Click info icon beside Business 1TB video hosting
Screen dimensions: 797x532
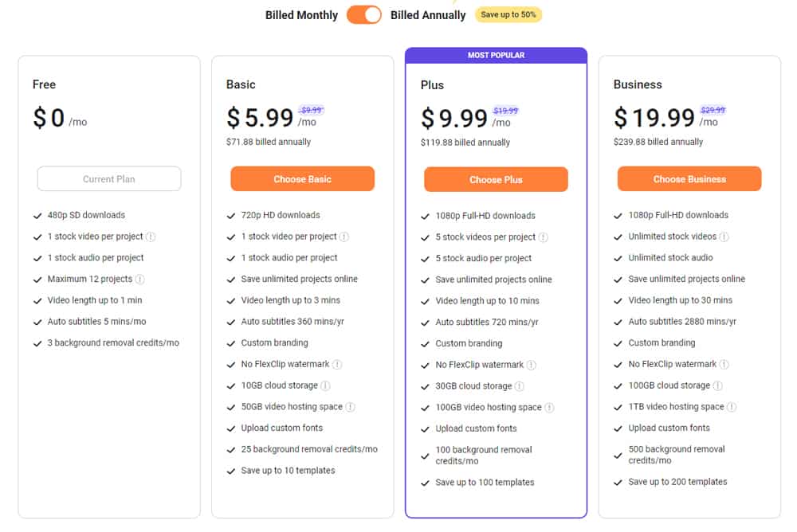point(732,407)
